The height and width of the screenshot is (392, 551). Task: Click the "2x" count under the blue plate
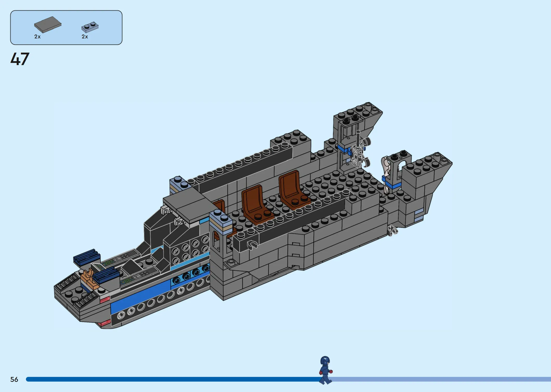tap(85, 37)
